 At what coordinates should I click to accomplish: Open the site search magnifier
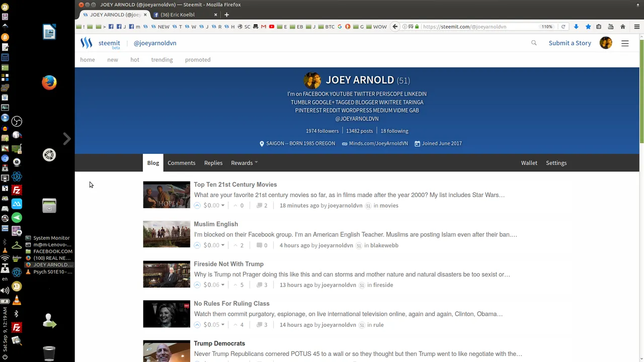(x=534, y=43)
